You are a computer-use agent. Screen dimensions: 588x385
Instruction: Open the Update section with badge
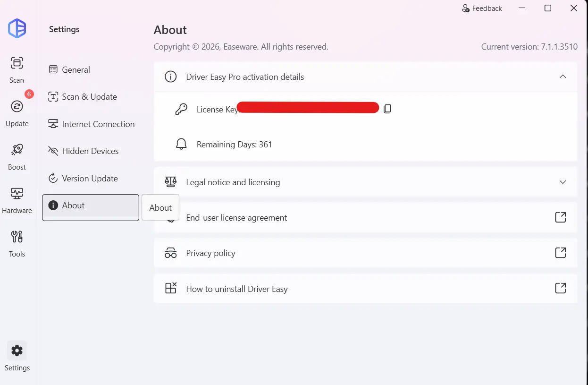[x=17, y=113]
